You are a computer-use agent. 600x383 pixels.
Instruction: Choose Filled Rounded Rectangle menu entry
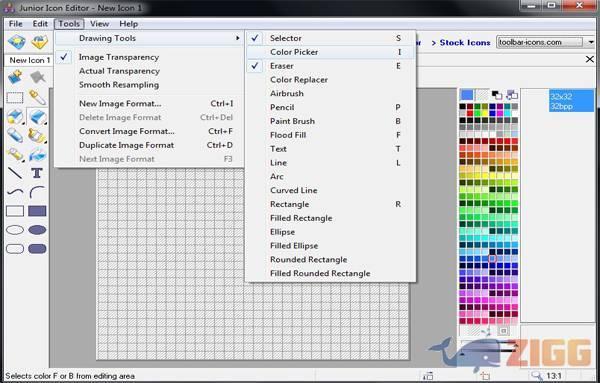[x=331, y=273]
